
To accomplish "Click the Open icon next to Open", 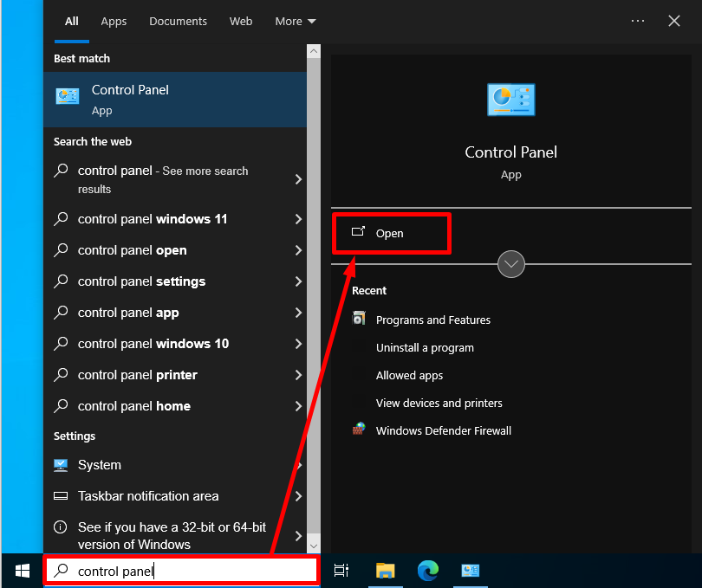I will (x=358, y=231).
